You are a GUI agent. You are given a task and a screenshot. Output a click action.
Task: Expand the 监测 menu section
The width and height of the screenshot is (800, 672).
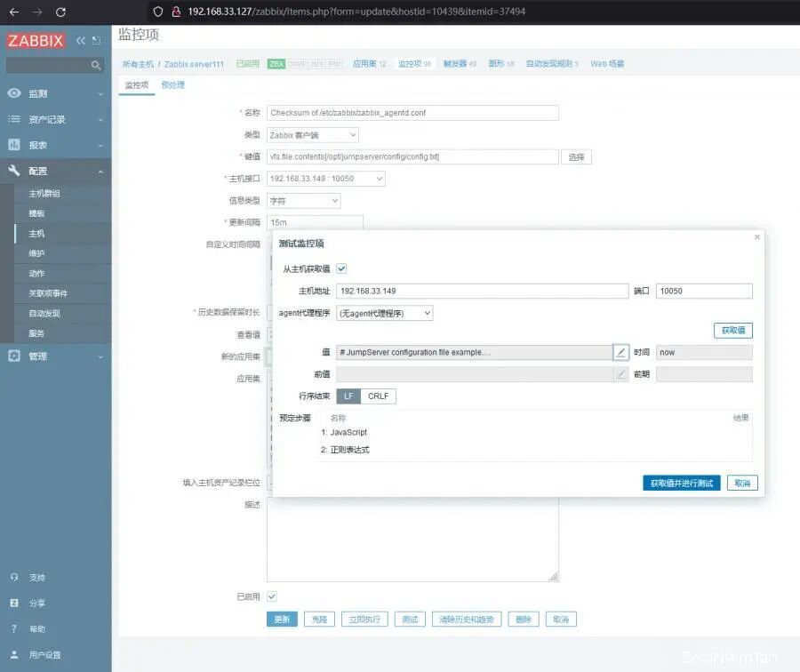pyautogui.click(x=100, y=93)
